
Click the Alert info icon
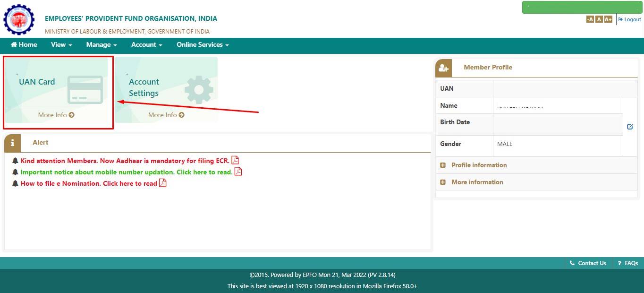coord(12,142)
